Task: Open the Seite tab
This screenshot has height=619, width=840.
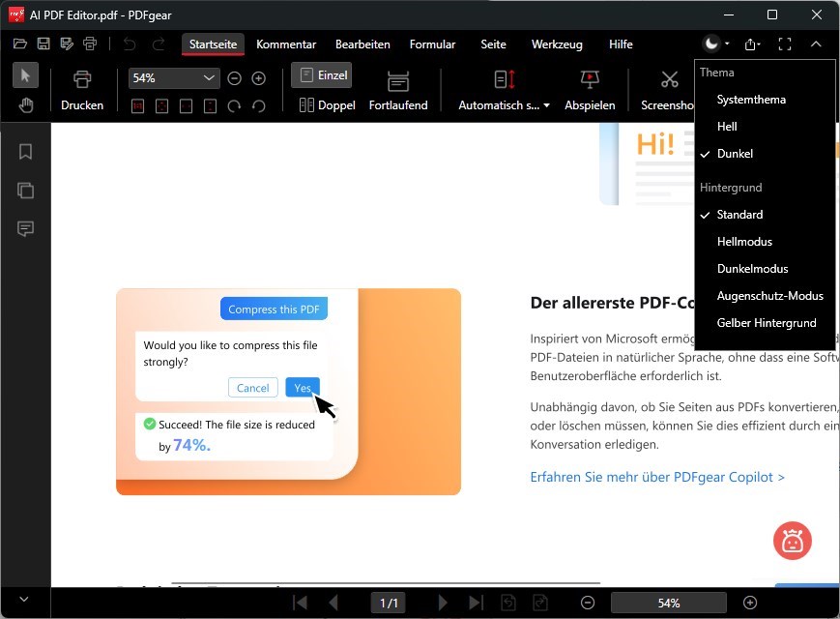Action: point(493,44)
